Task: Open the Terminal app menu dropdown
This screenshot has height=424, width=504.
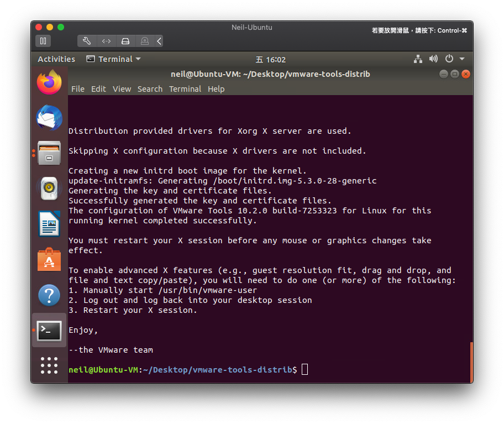Action: tap(114, 59)
